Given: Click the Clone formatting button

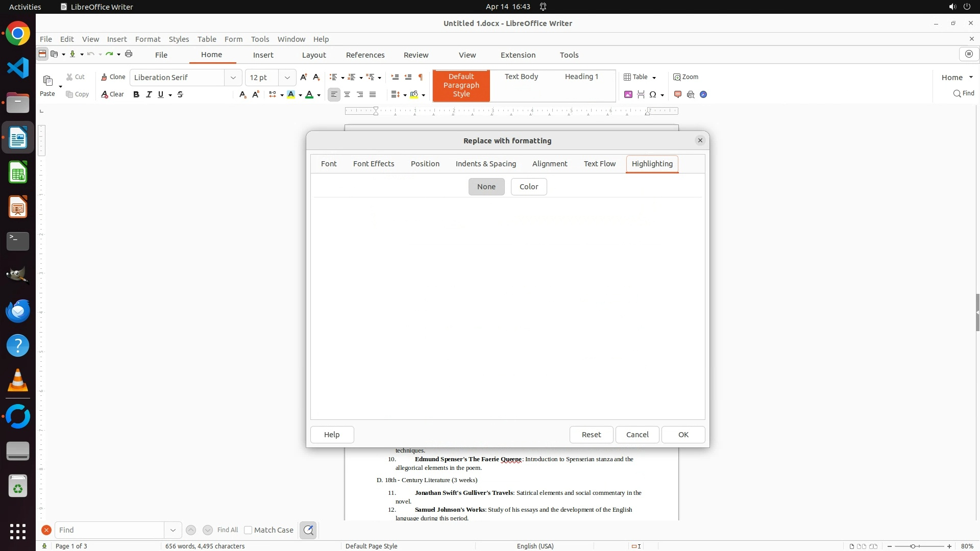Looking at the screenshot, I should pos(113,77).
